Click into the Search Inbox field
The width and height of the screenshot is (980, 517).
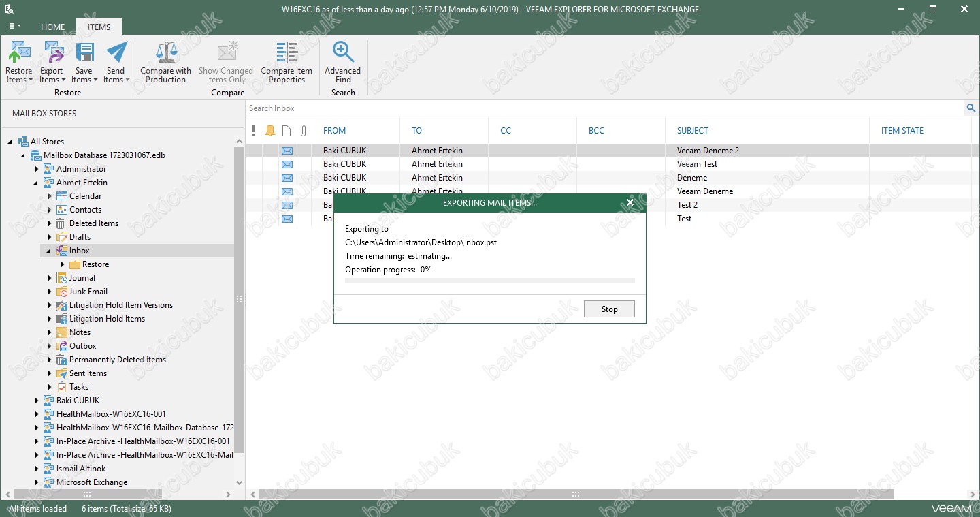coord(604,108)
